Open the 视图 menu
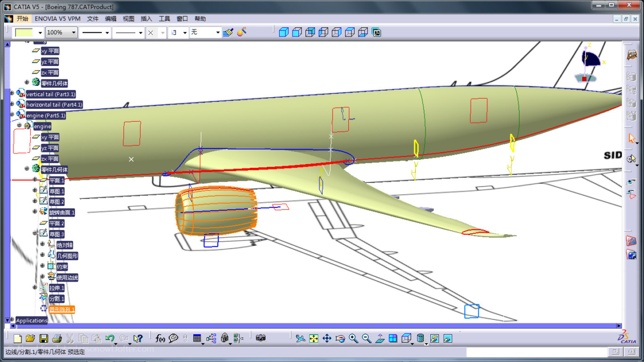Image resolution: width=644 pixels, height=362 pixels. [x=128, y=19]
